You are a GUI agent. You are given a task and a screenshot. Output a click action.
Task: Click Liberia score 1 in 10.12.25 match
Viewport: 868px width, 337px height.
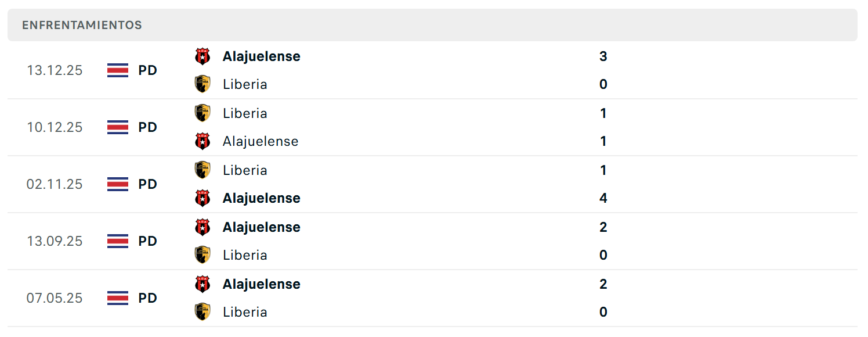point(603,113)
